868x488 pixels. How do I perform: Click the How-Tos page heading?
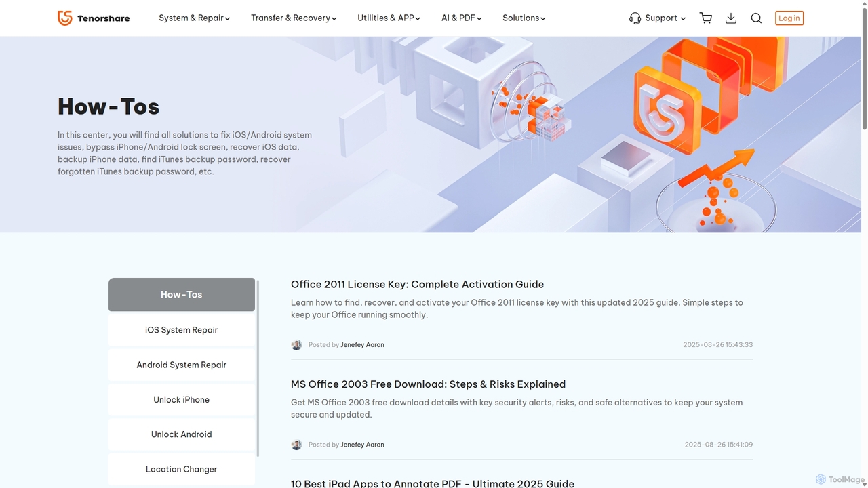(x=108, y=106)
